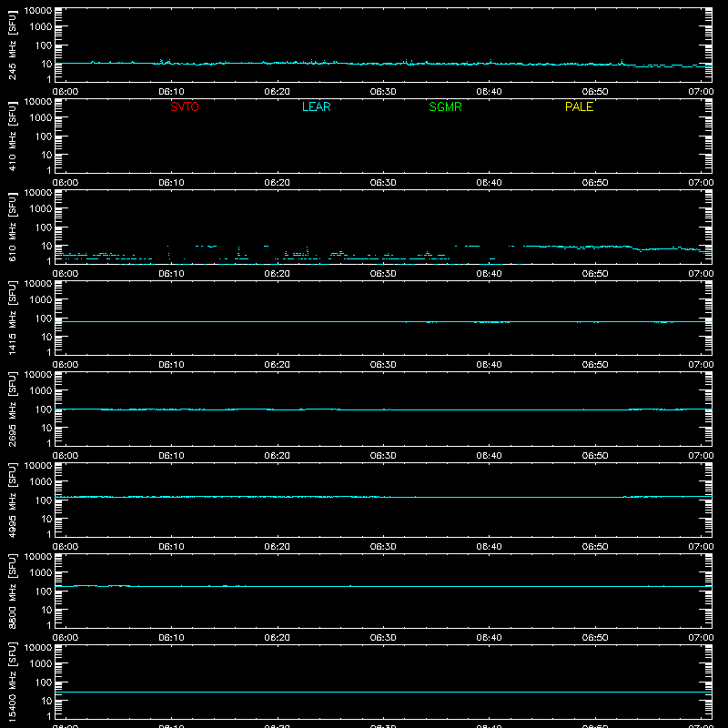The height and width of the screenshot is (728, 728).
Task: Click 06:50 time tick under 4995 MHz plot
Action: coord(595,547)
